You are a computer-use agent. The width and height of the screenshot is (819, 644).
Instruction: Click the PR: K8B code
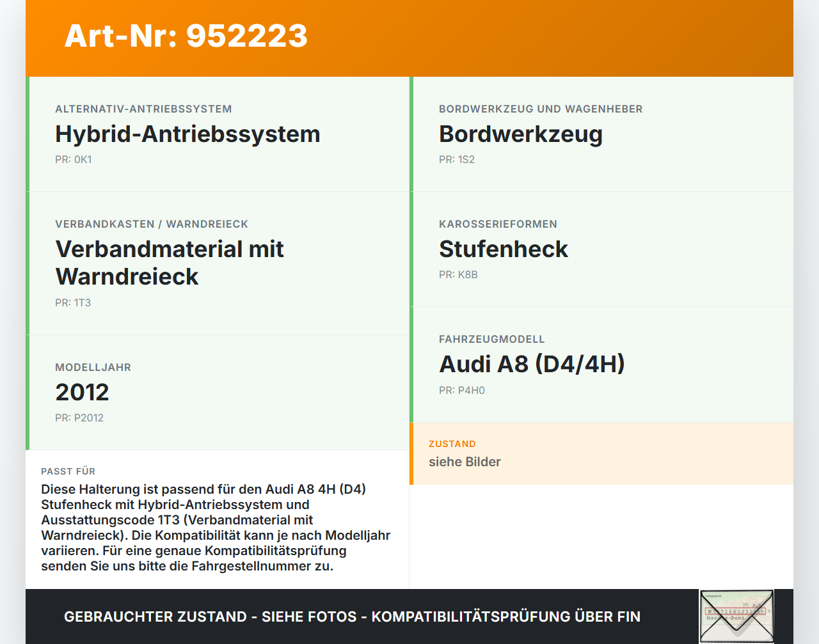tap(458, 274)
